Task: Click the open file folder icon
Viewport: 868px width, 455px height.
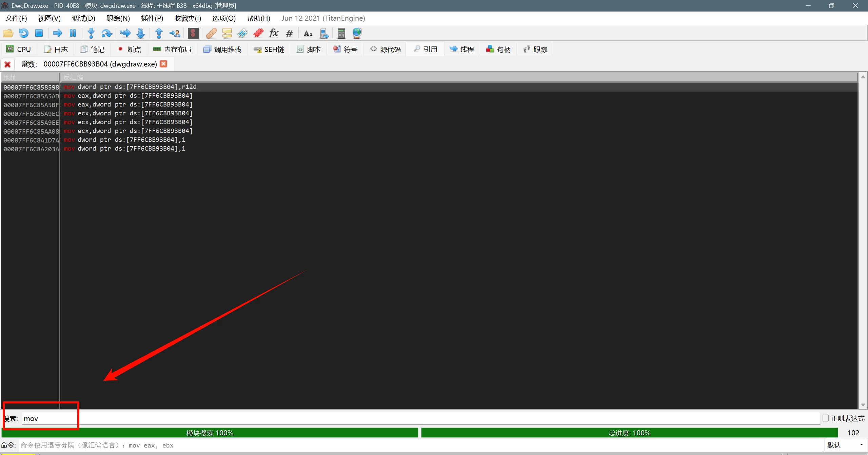Action: click(x=8, y=33)
